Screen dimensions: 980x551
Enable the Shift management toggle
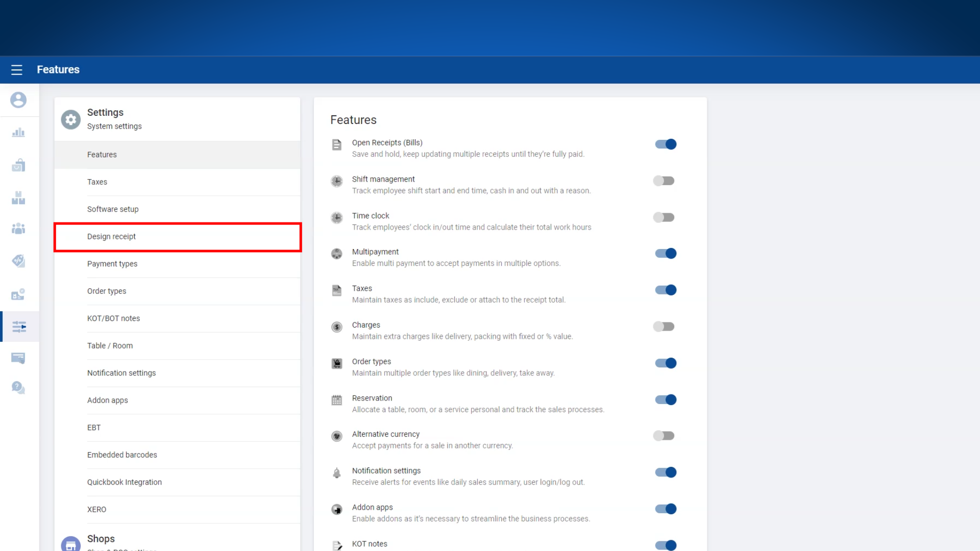click(x=664, y=181)
